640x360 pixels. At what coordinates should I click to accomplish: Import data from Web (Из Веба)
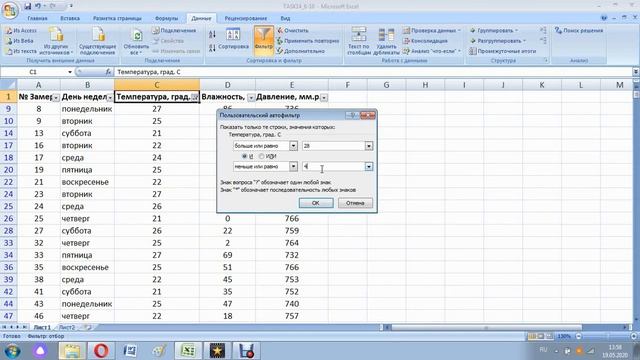(20, 41)
